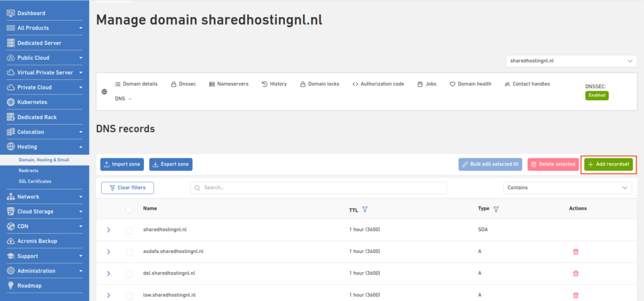
Task: Click the Dedicated Server icon
Action: [11, 43]
